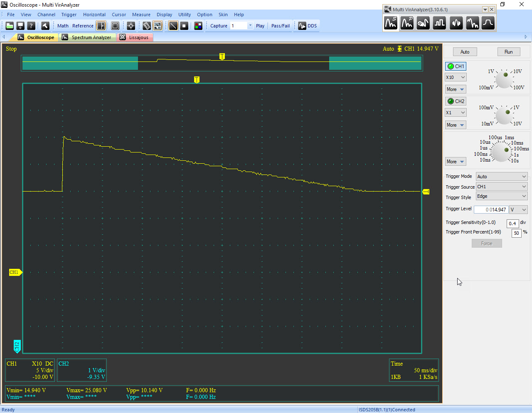
Task: Click the CH1 volts-per-division knob
Action: (505, 79)
